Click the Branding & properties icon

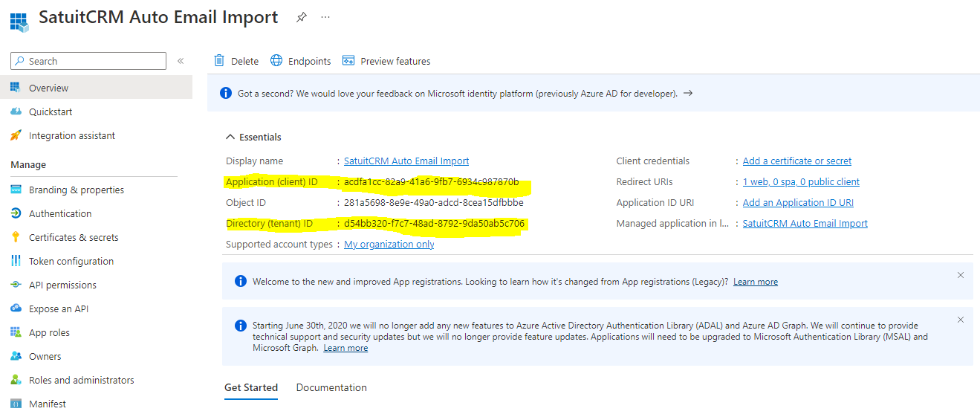(15, 190)
